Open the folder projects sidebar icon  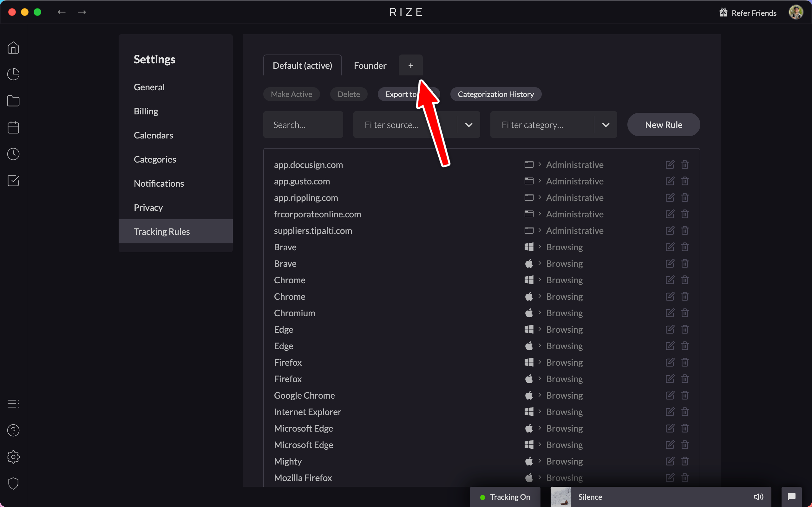coord(13,100)
